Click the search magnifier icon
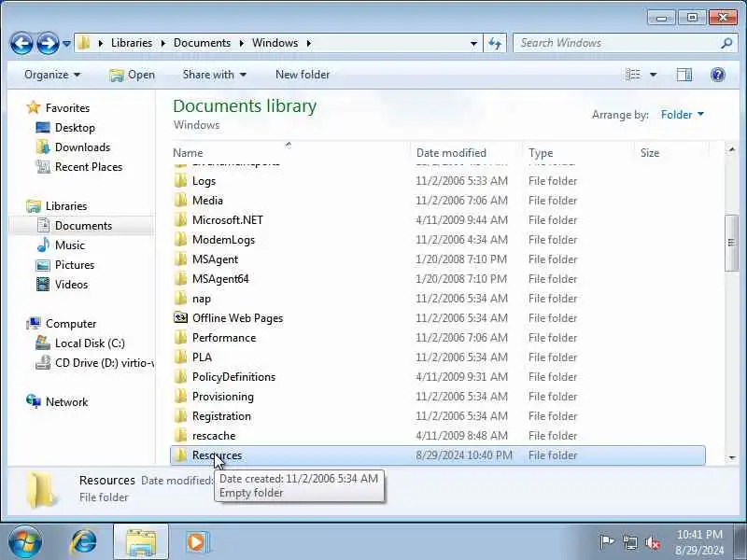 (x=727, y=43)
